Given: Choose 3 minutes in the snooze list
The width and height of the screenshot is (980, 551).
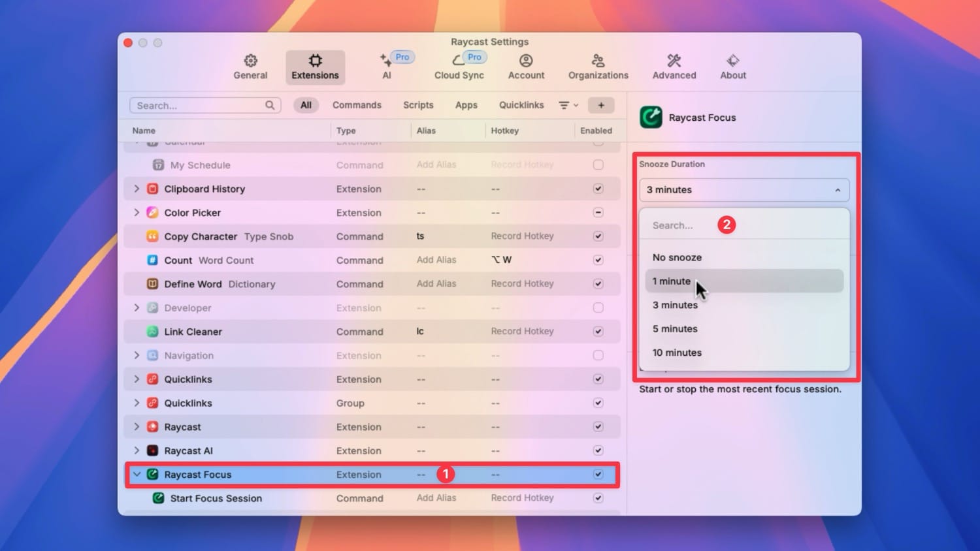Looking at the screenshot, I should pos(744,305).
